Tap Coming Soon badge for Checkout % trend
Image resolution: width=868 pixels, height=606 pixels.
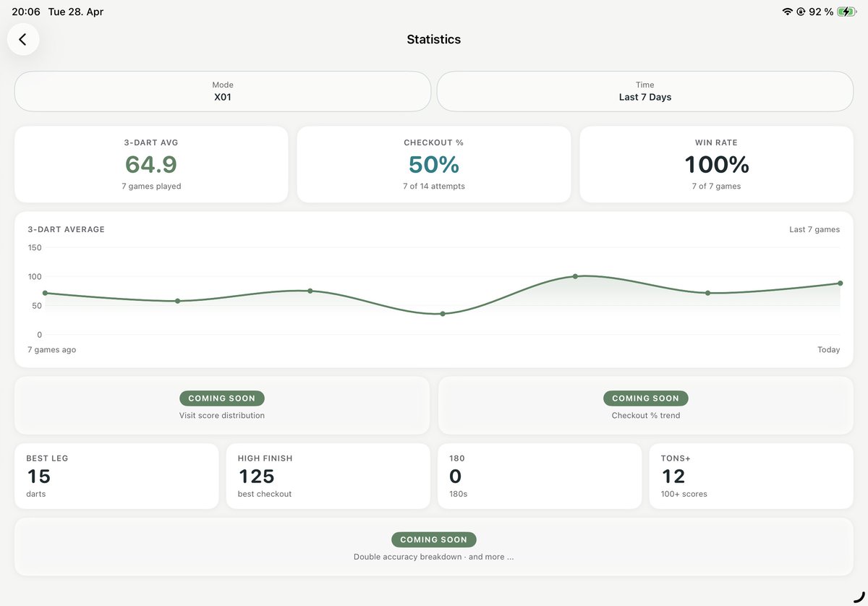646,398
